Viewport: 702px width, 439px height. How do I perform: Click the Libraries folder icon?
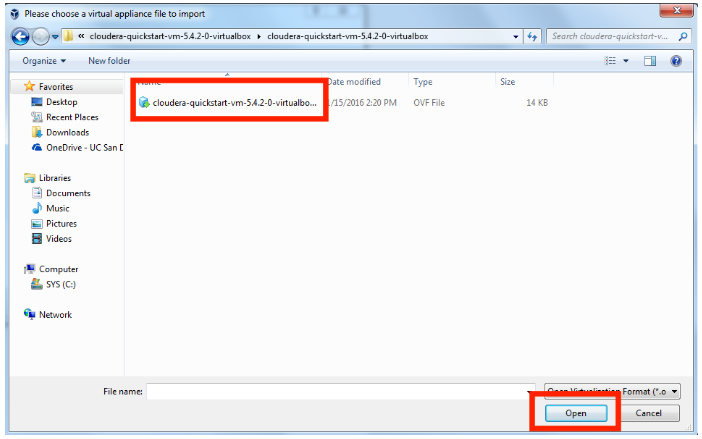30,178
